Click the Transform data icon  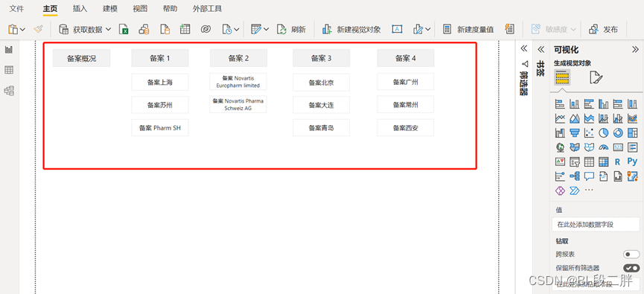tap(256, 29)
